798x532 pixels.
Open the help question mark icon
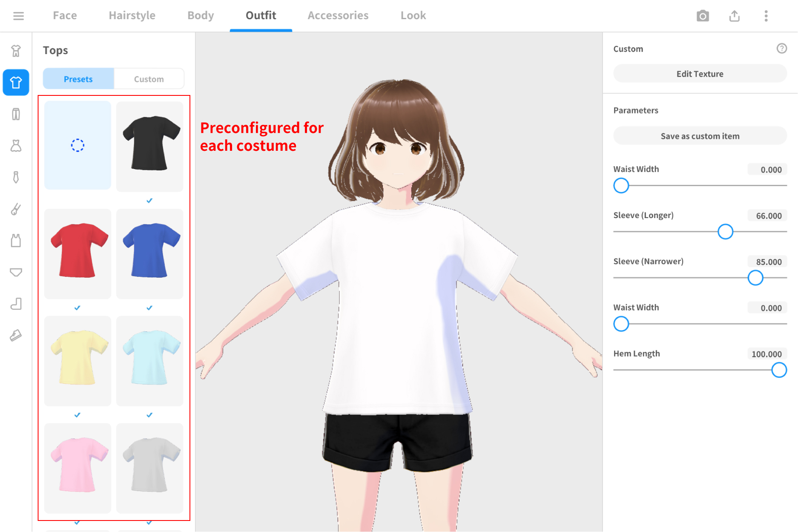tap(781, 49)
